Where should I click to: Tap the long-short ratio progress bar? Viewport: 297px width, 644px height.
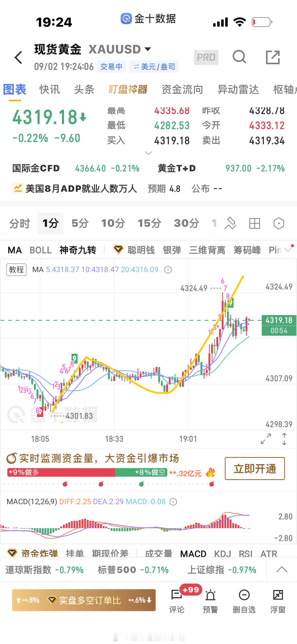point(87,472)
